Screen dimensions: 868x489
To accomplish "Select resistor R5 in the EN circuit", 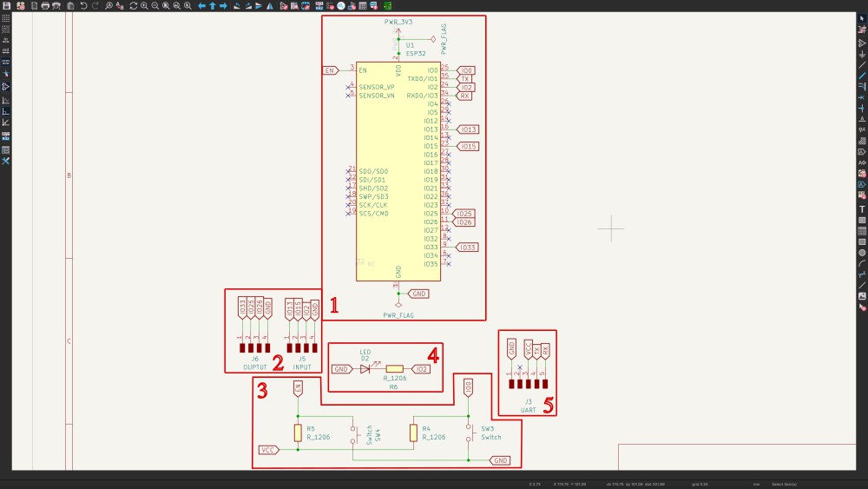I will tap(298, 433).
